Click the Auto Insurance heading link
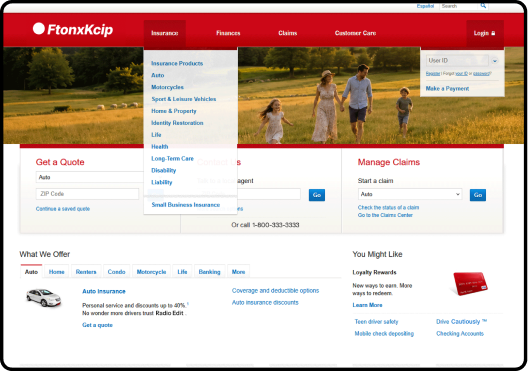 104,291
